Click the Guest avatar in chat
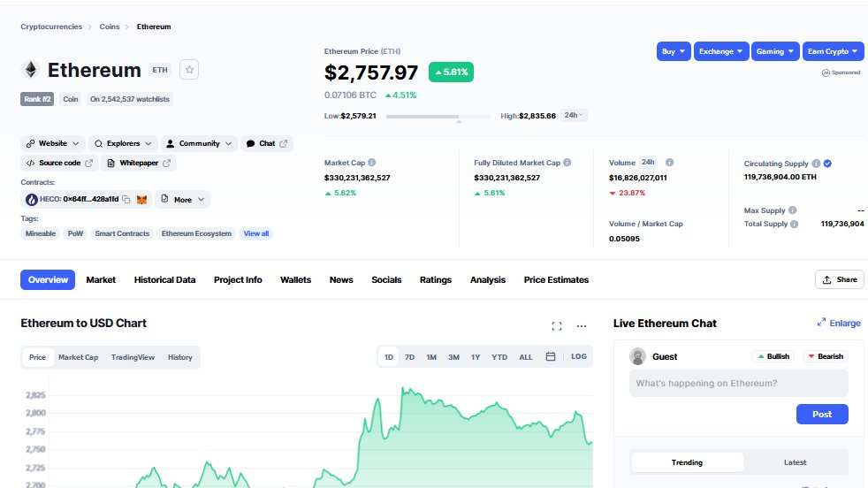 (x=637, y=356)
